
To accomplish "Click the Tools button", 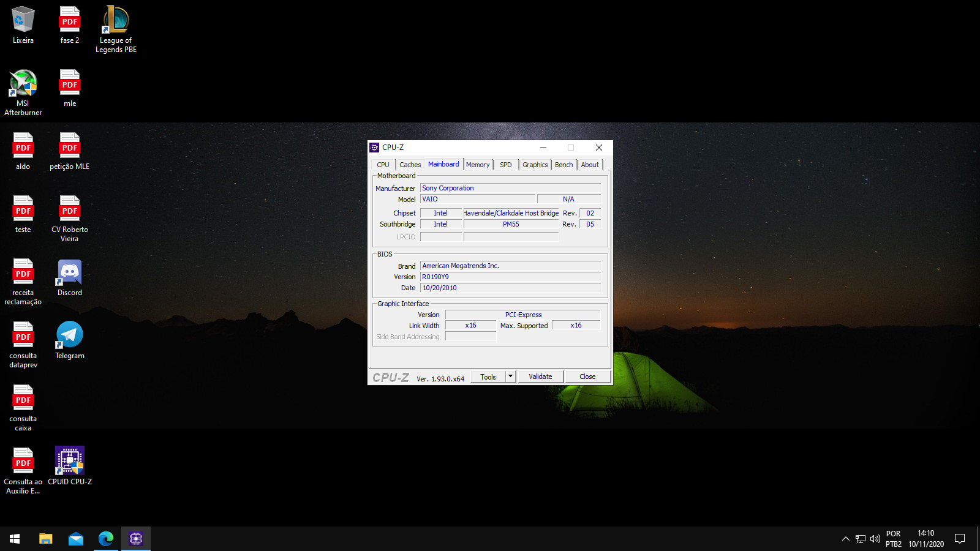I will [488, 377].
